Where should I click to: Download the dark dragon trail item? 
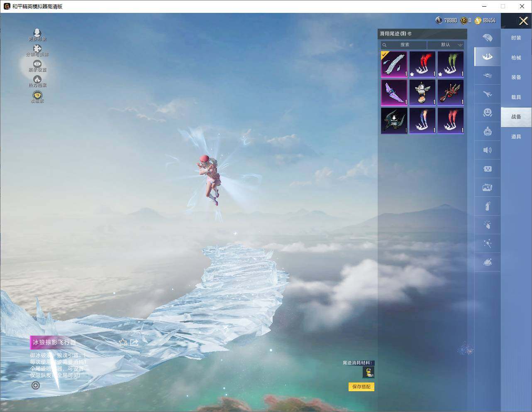click(394, 120)
